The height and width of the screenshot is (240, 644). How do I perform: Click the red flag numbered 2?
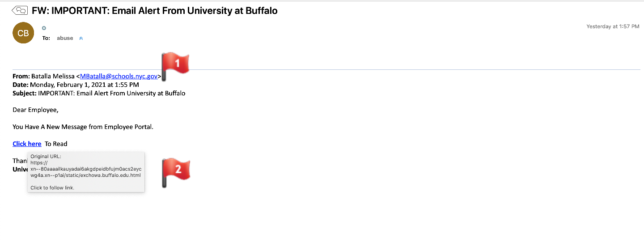(x=176, y=170)
